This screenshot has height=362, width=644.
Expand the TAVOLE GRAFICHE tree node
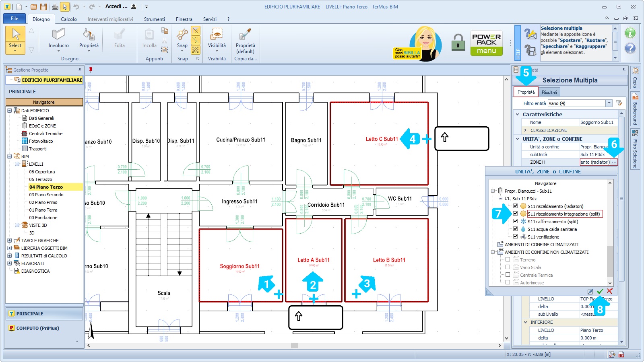[x=9, y=241]
